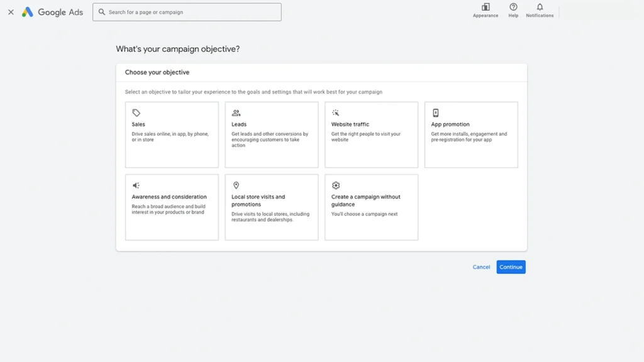Click the gear icon for no guidance
The height and width of the screenshot is (362, 644).
(336, 185)
